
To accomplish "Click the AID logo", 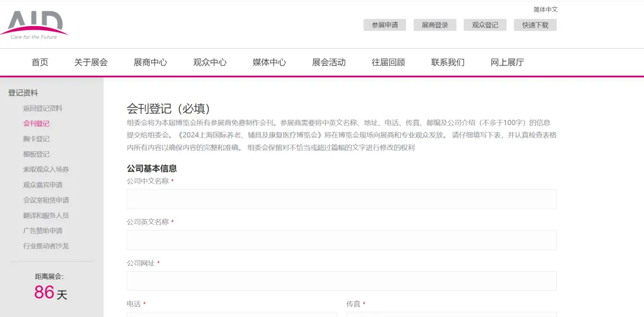I will 35,24.
